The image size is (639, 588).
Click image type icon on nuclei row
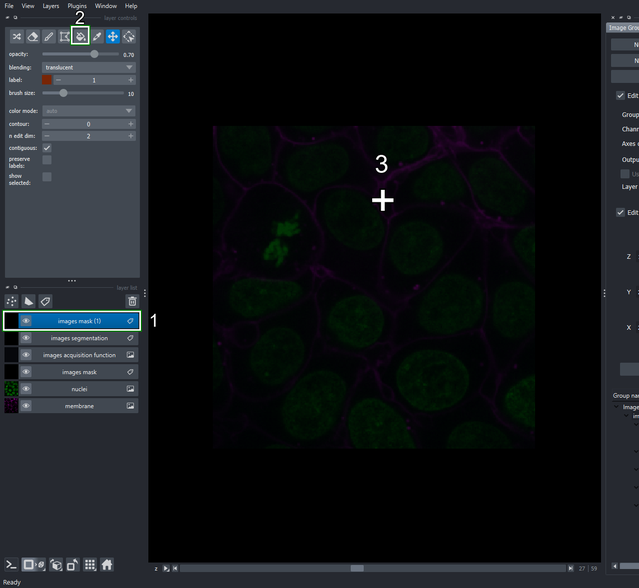click(x=130, y=389)
